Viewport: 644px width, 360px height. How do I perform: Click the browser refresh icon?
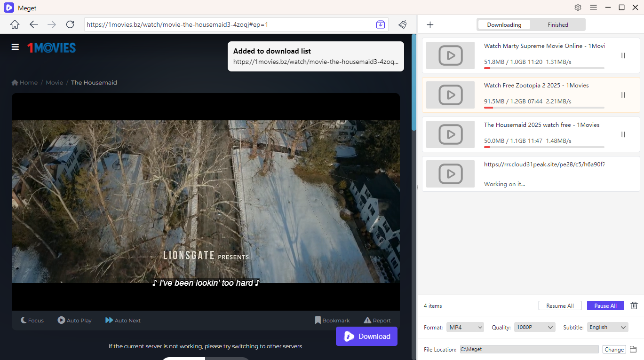(70, 24)
